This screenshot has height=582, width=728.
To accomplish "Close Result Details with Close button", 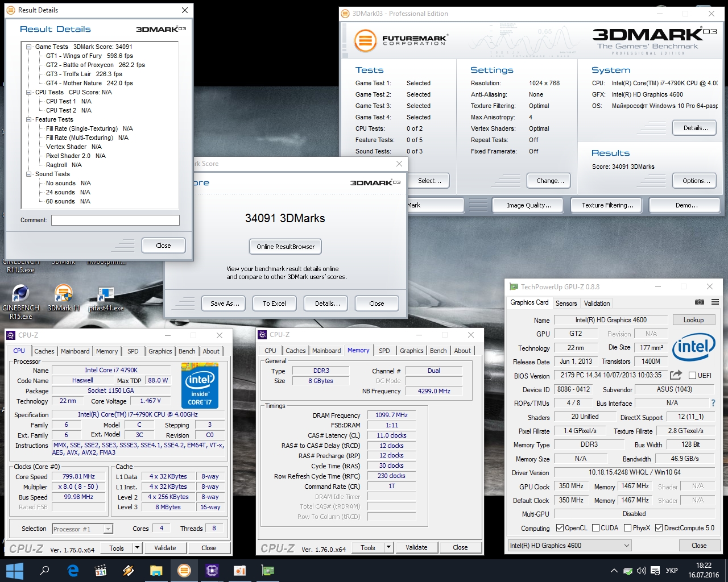I will pos(163,246).
